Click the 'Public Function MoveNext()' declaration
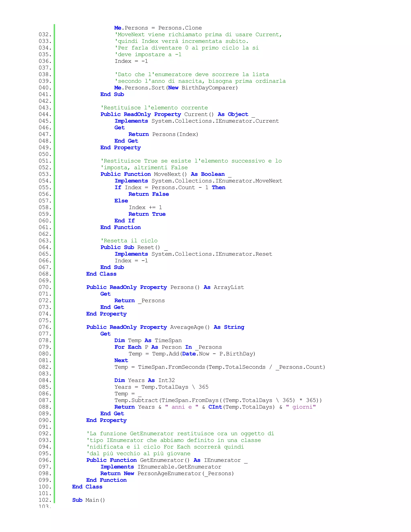The height and width of the screenshot is (532, 411). [143, 174]
